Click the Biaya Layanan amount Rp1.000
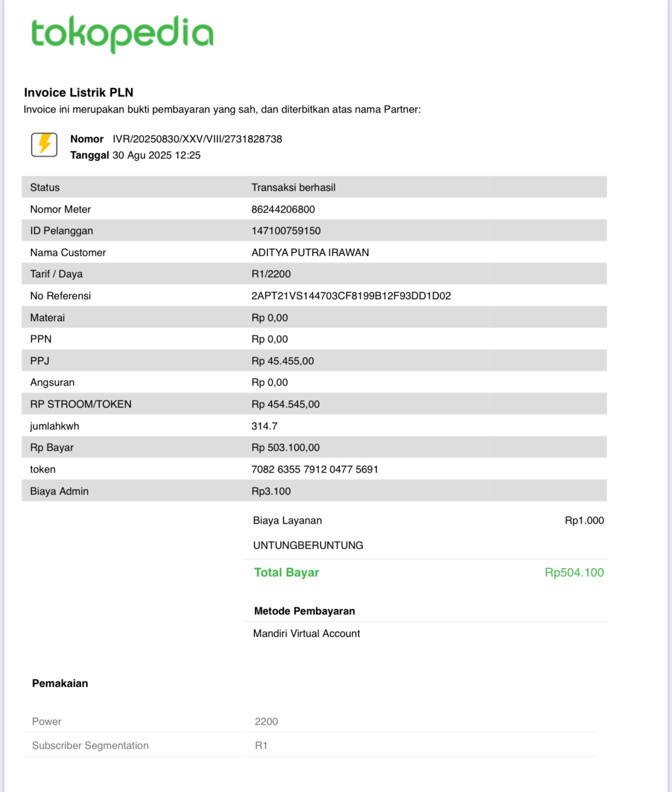The height and width of the screenshot is (792, 672). coord(584,521)
